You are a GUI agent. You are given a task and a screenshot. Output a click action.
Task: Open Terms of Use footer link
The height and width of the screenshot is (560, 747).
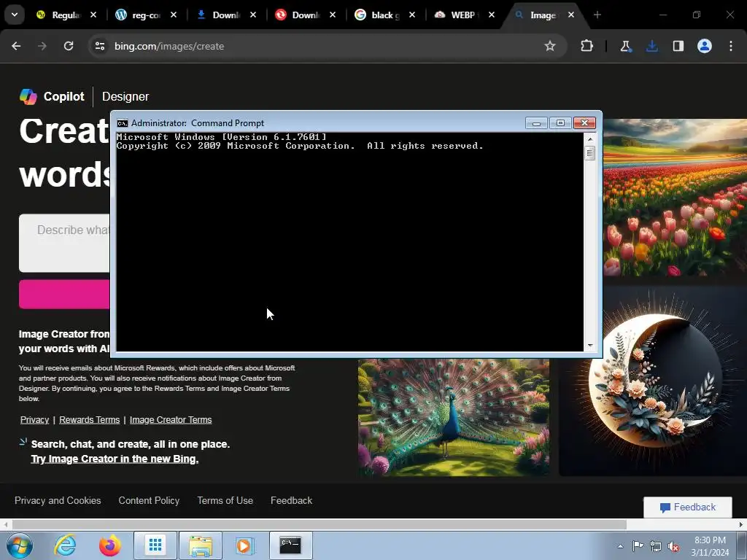[225, 500]
